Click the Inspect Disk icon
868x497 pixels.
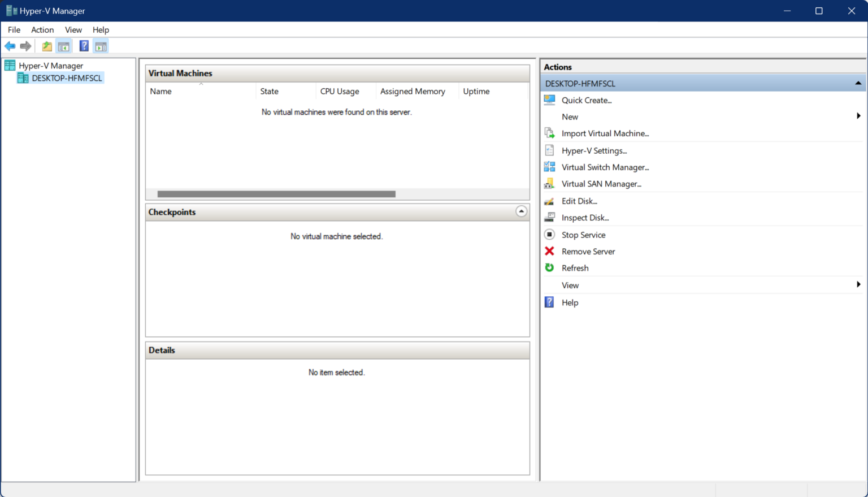click(x=549, y=217)
